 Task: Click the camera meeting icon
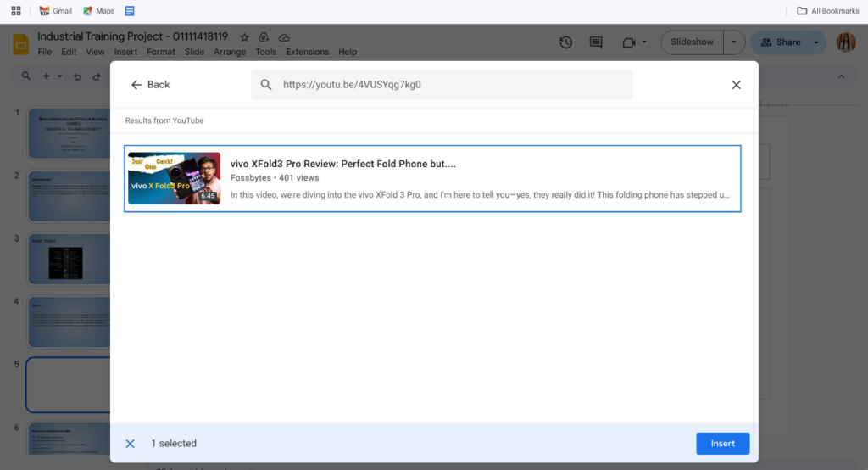pyautogui.click(x=628, y=42)
